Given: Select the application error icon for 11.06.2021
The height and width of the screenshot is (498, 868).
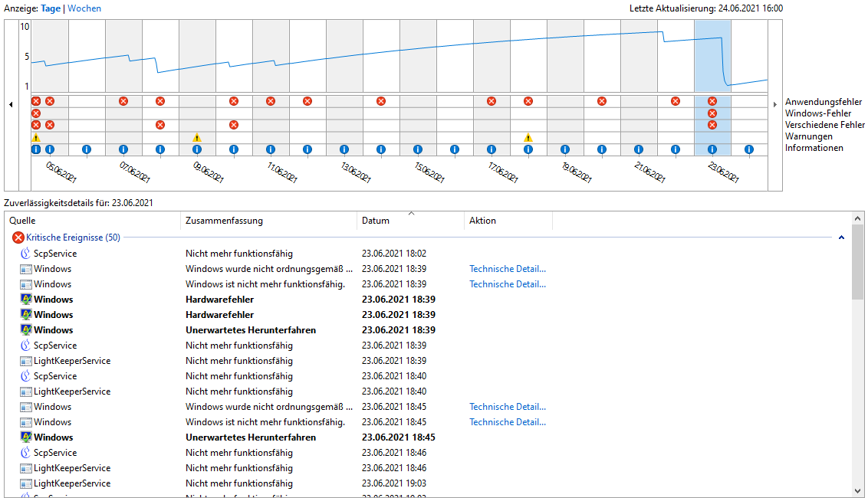Looking at the screenshot, I should [271, 101].
